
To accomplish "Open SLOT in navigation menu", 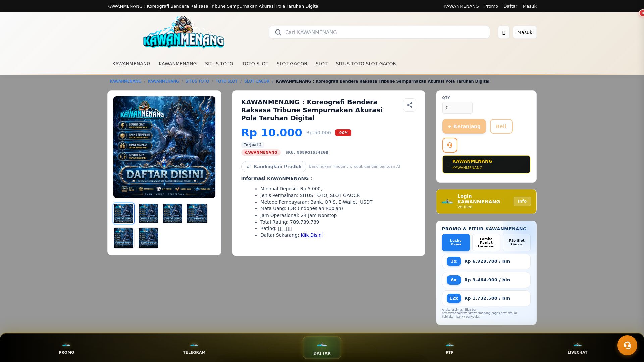I will point(321,64).
